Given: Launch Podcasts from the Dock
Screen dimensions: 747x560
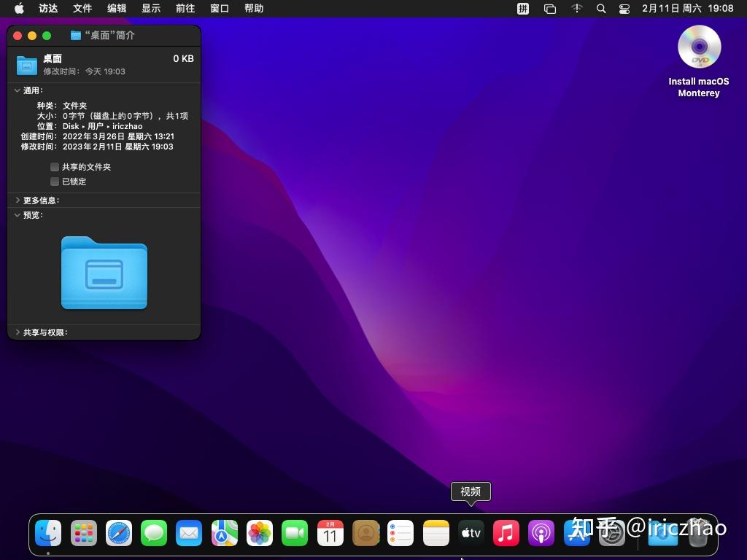Looking at the screenshot, I should pyautogui.click(x=541, y=533).
